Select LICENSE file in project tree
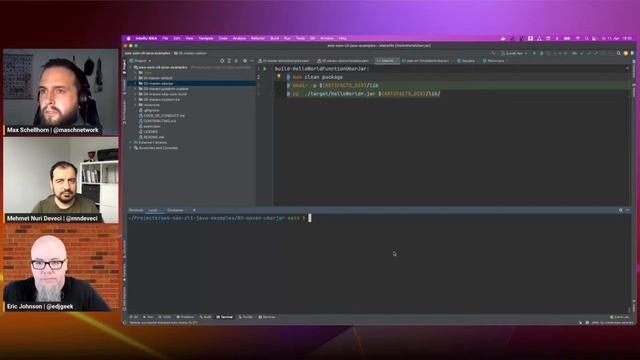Image resolution: width=640 pixels, height=360 pixels. (x=150, y=132)
